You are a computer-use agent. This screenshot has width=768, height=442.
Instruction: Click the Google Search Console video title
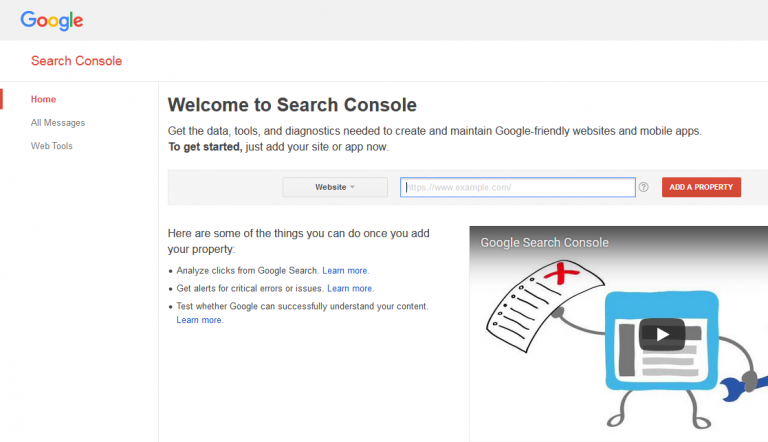tap(544, 243)
